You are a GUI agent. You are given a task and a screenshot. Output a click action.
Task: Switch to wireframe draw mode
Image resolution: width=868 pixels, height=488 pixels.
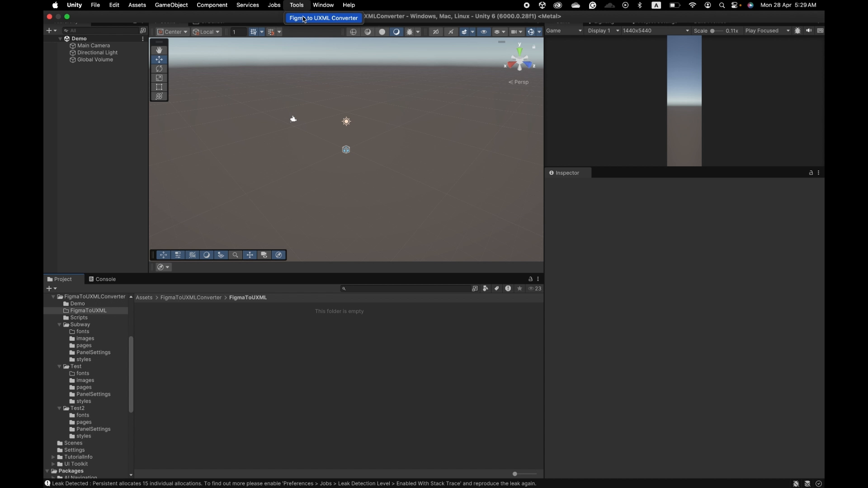pos(354,32)
